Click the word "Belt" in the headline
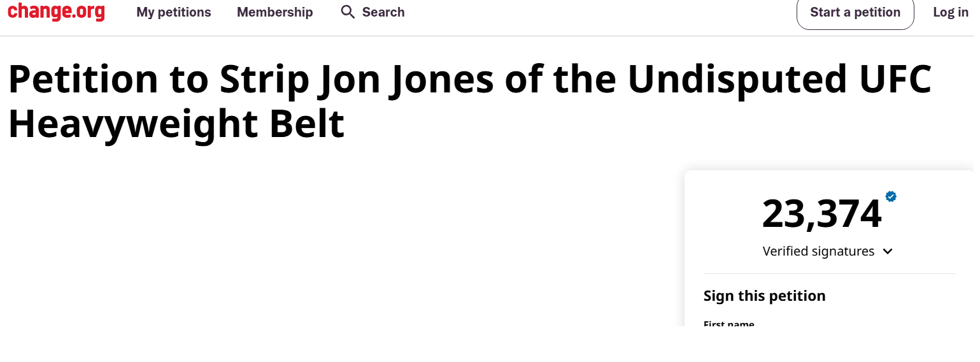980x362 pixels. [307, 124]
